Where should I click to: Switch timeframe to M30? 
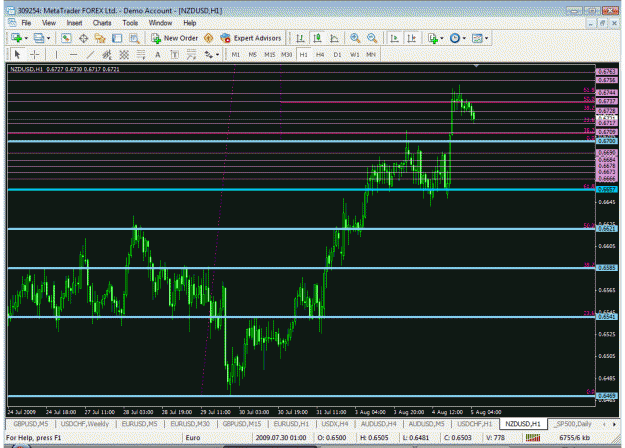click(x=287, y=55)
